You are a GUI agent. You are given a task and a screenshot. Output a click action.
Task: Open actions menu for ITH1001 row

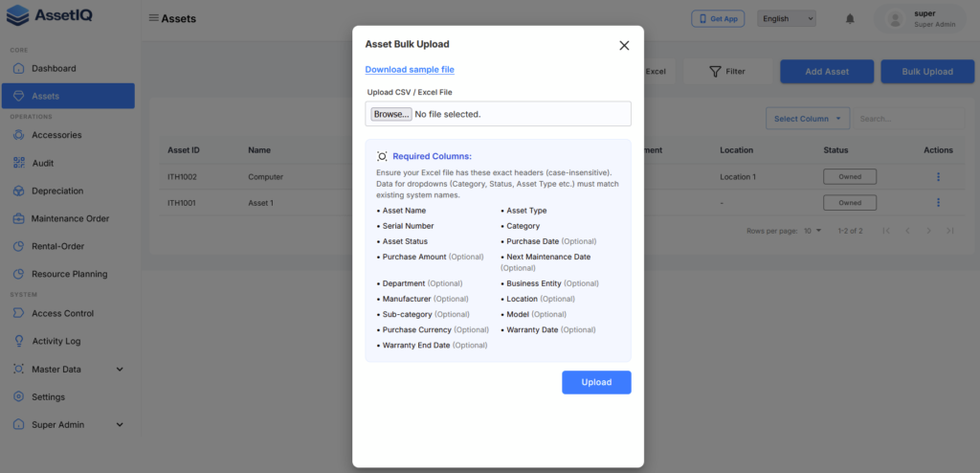coord(938,203)
